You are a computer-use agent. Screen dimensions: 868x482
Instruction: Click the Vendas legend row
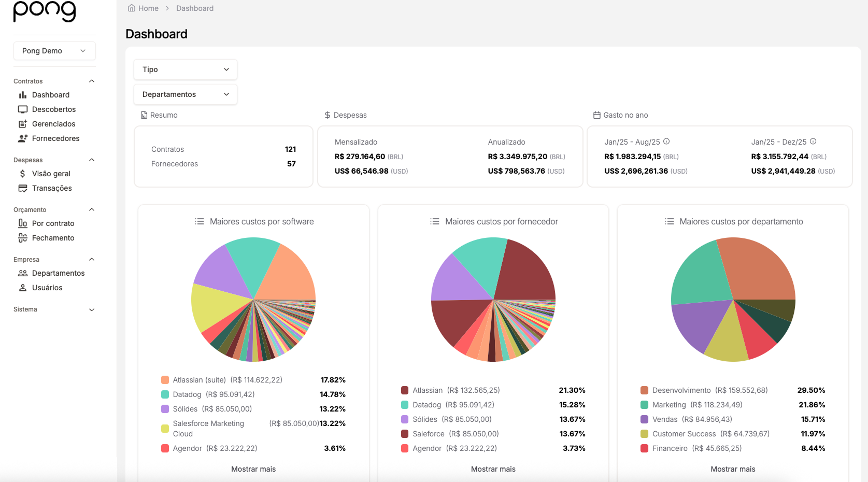point(733,419)
